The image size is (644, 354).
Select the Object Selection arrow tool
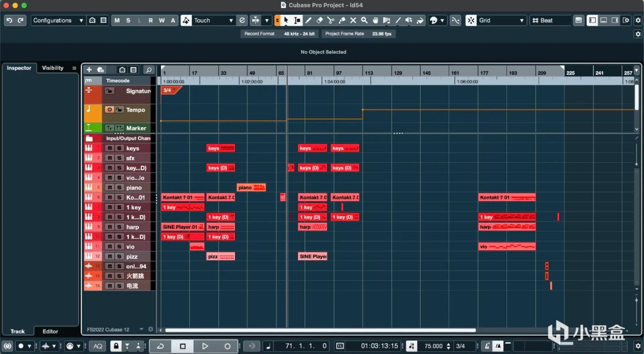point(286,20)
